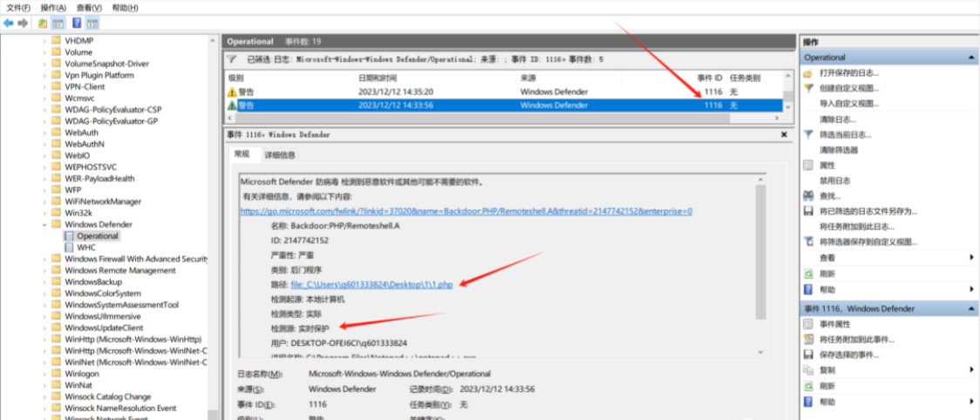Close the 事件 1116 detail pane

[784, 134]
